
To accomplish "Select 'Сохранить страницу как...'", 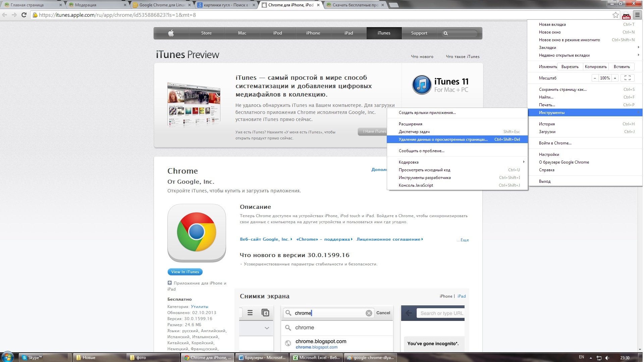I will pyautogui.click(x=585, y=89).
